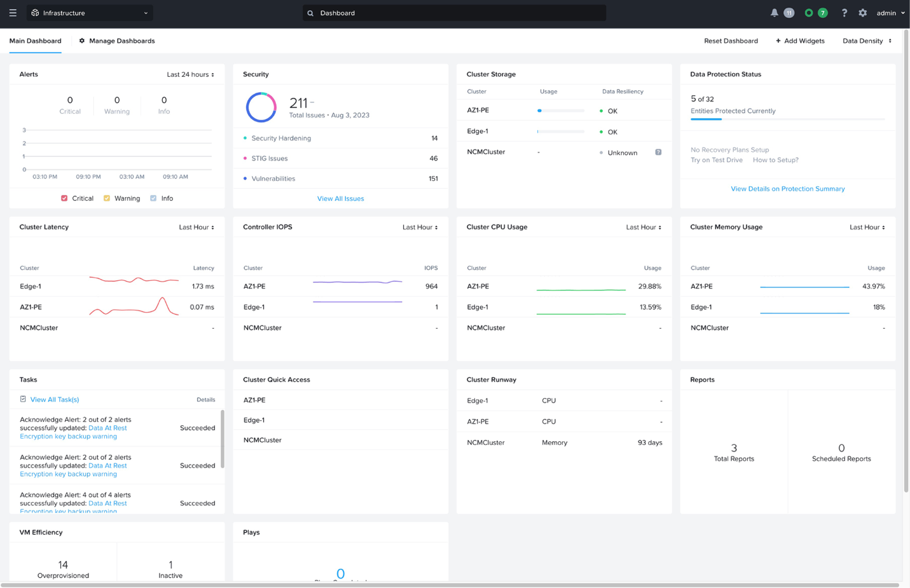
Task: Click the 0 Scheduled Reports count
Action: [841, 448]
